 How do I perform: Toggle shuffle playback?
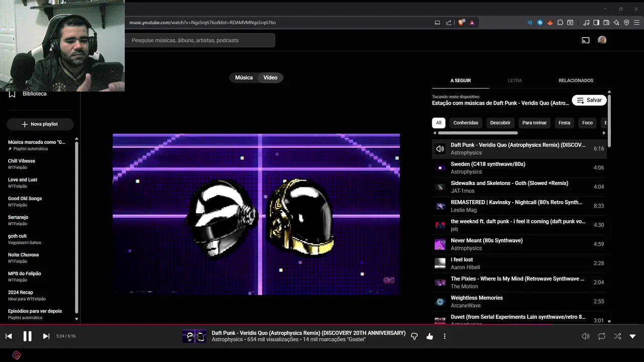pos(617,336)
